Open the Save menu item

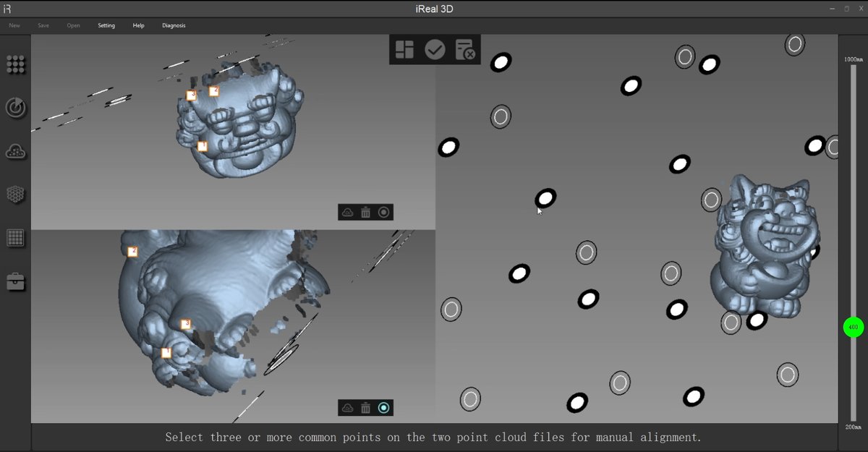tap(43, 25)
